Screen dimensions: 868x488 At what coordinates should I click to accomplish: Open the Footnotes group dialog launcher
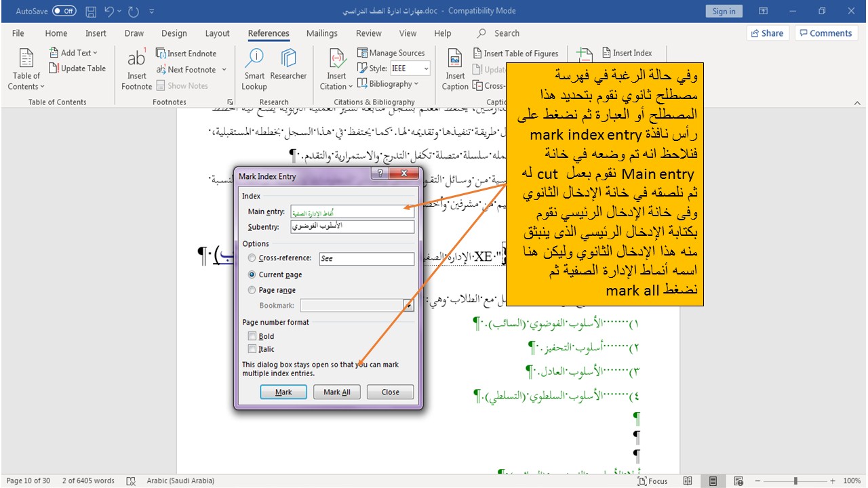231,102
